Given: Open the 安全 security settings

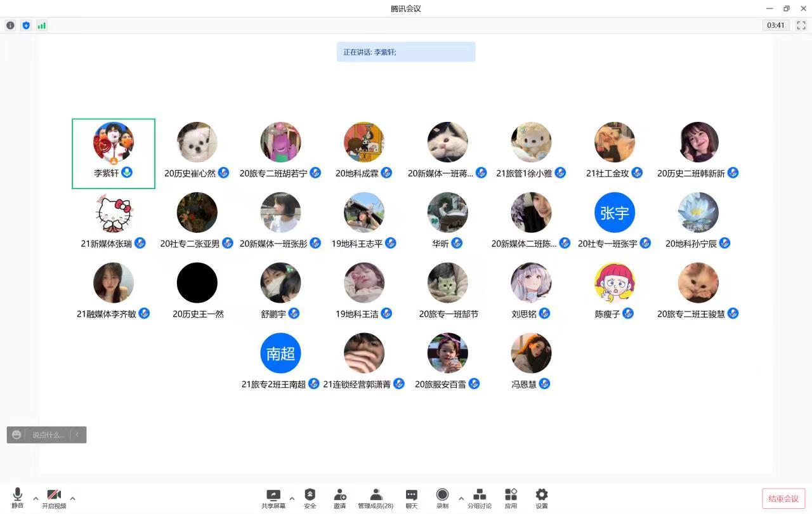Looking at the screenshot, I should click(310, 498).
